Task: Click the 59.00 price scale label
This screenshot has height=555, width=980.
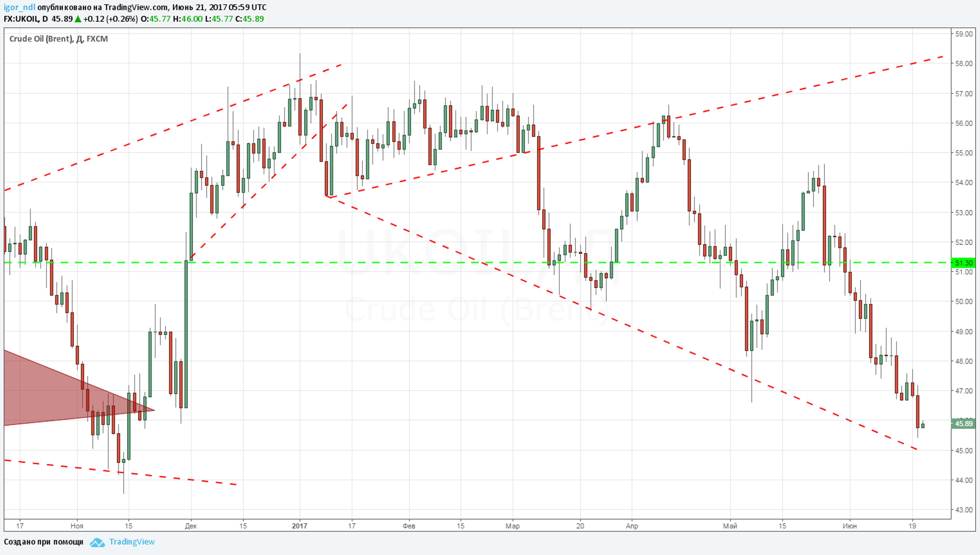Action: click(x=964, y=34)
